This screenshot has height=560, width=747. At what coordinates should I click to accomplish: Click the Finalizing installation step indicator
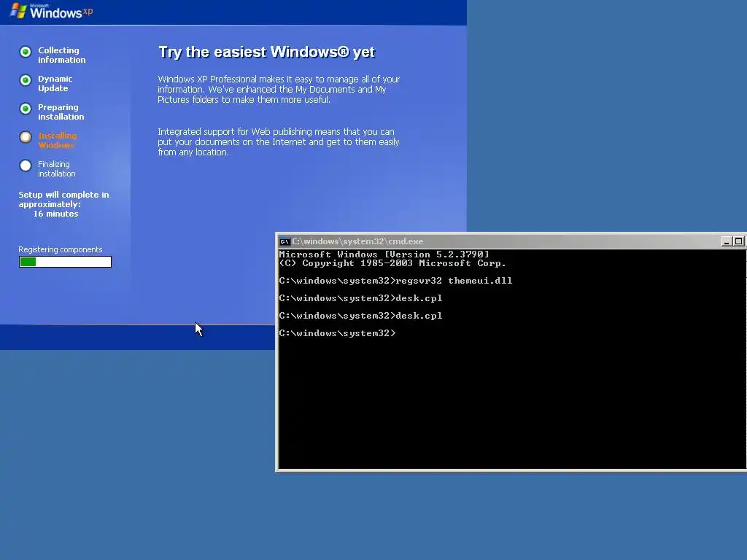click(x=26, y=166)
